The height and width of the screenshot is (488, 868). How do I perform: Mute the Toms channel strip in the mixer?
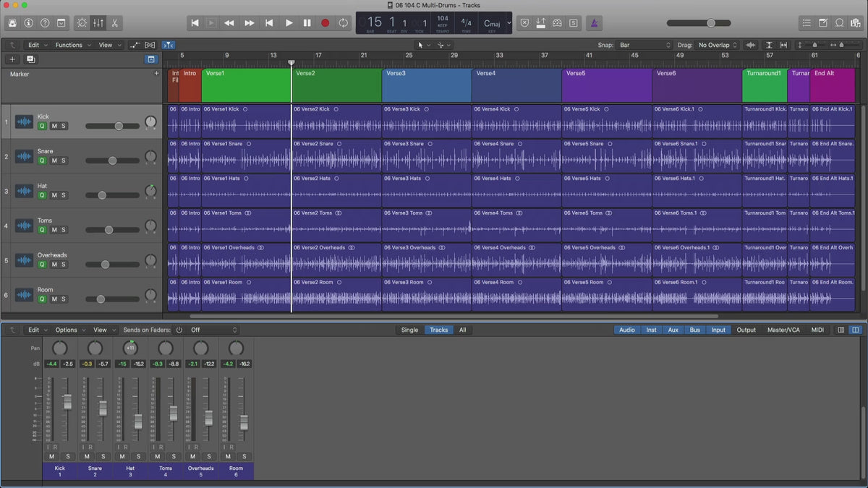158,456
